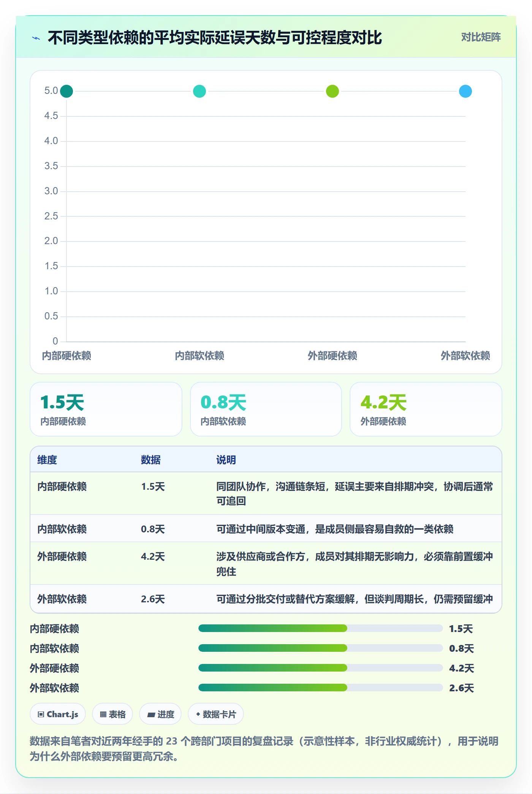Click the 外部软依赖 x-axis label on the chart
The height and width of the screenshot is (794, 532).
click(465, 356)
